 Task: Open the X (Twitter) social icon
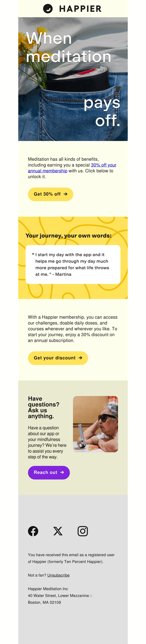pyautogui.click(x=58, y=531)
